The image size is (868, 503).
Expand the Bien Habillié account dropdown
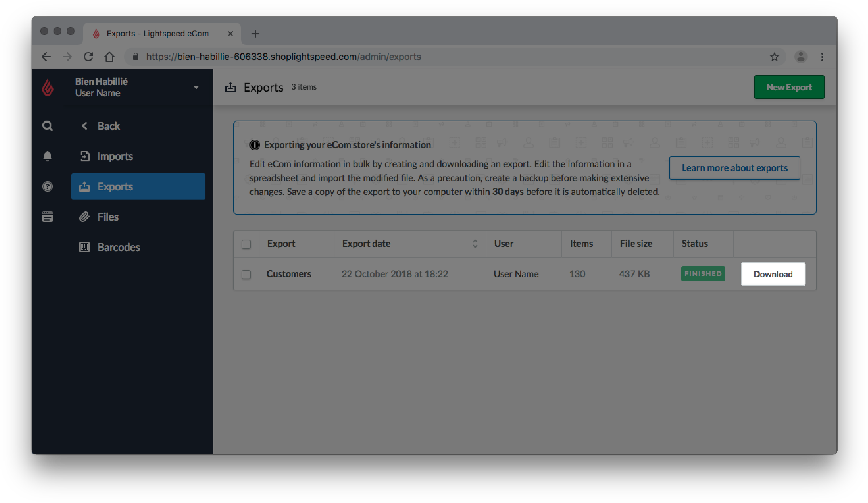196,88
